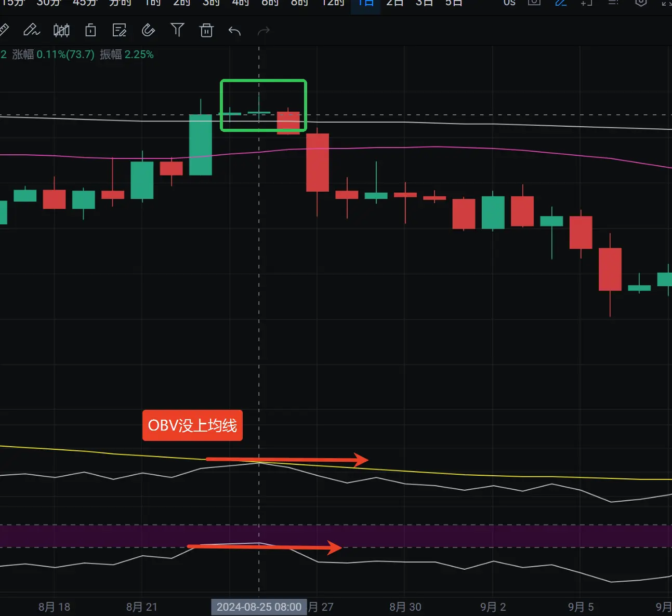672x616 pixels.
Task: Redo the last undone action
Action: click(264, 31)
